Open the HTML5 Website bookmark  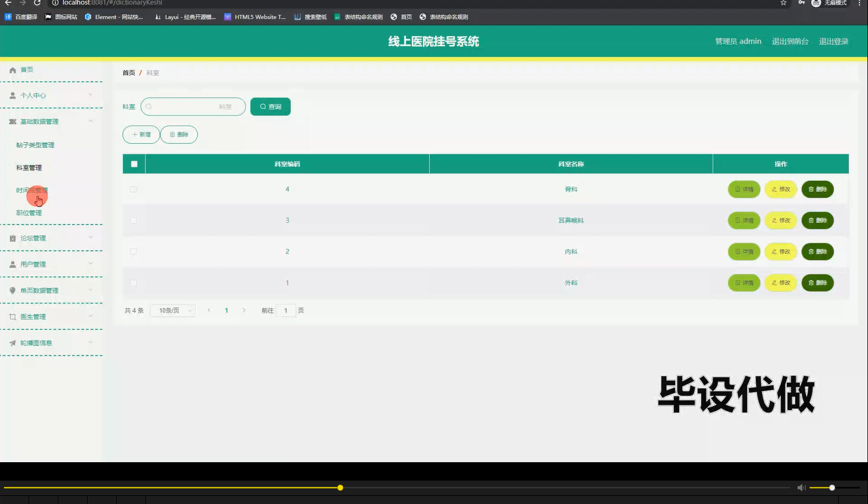coord(255,17)
